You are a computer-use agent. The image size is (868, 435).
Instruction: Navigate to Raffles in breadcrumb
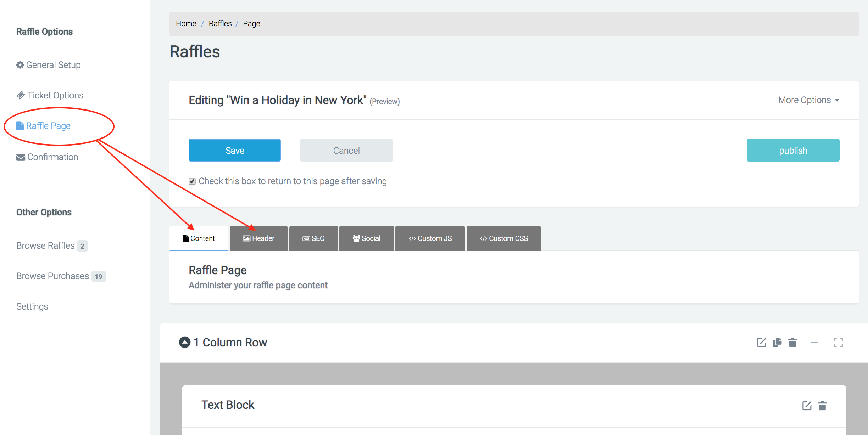click(220, 24)
